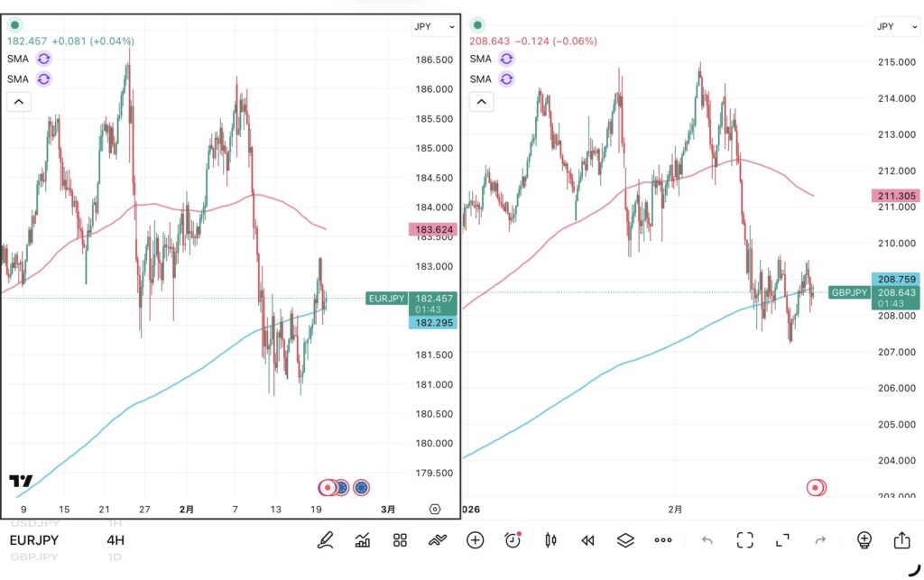The image size is (924, 580).
Task: Select the 4H timeframe interval
Action: coord(115,540)
